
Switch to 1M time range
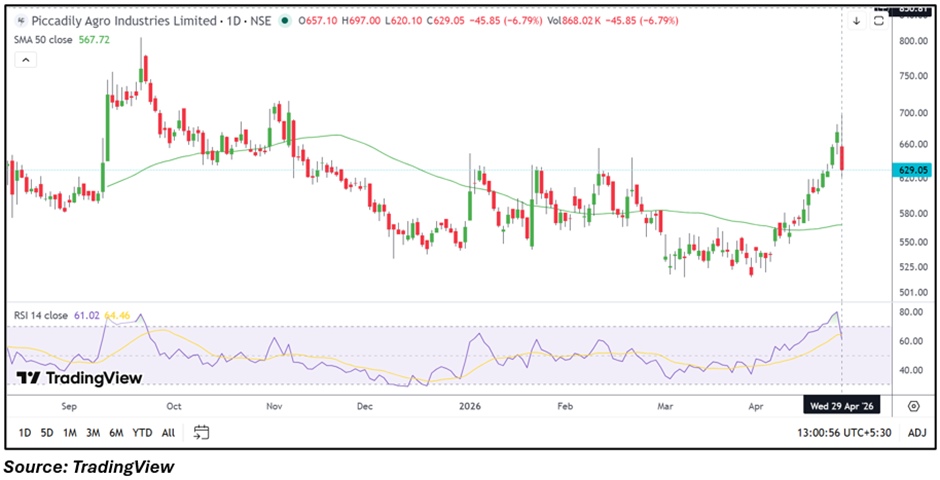pos(70,433)
